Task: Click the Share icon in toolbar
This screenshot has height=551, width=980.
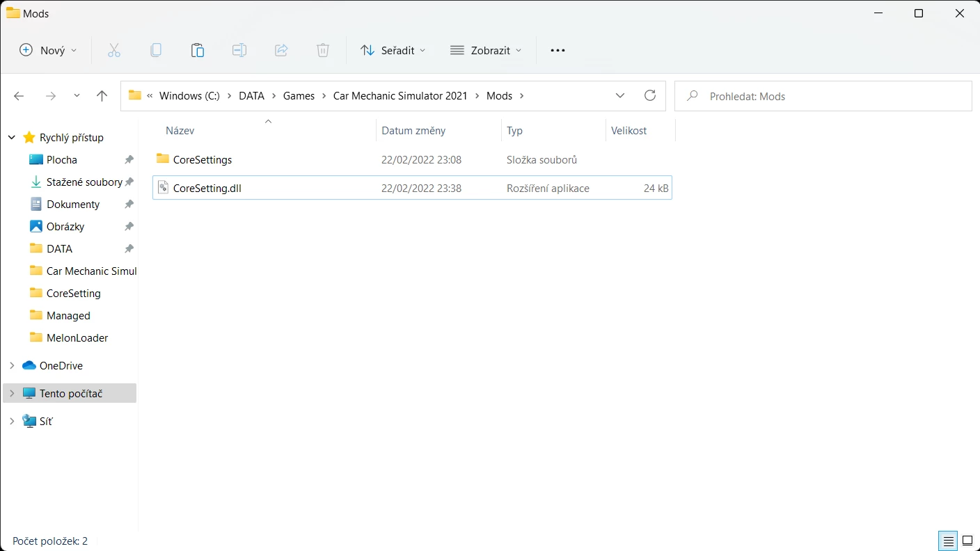Action: click(x=281, y=50)
